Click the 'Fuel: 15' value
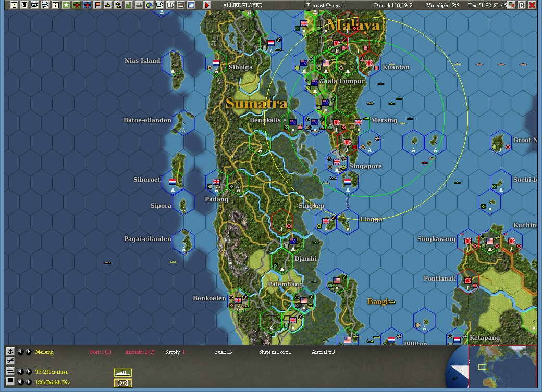 [x=223, y=352]
